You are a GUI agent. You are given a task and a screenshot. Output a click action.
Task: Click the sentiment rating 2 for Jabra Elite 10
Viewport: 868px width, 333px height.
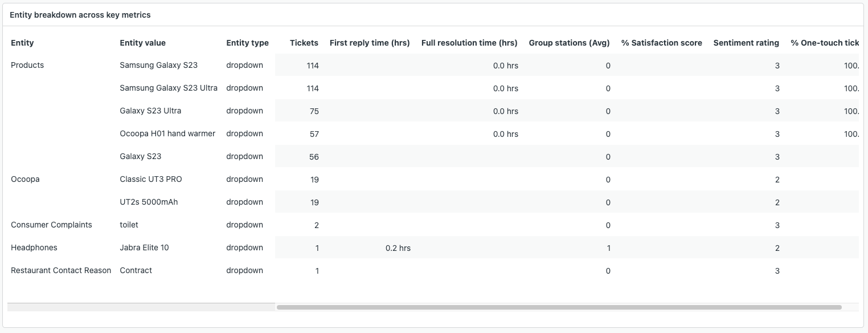[x=777, y=248]
